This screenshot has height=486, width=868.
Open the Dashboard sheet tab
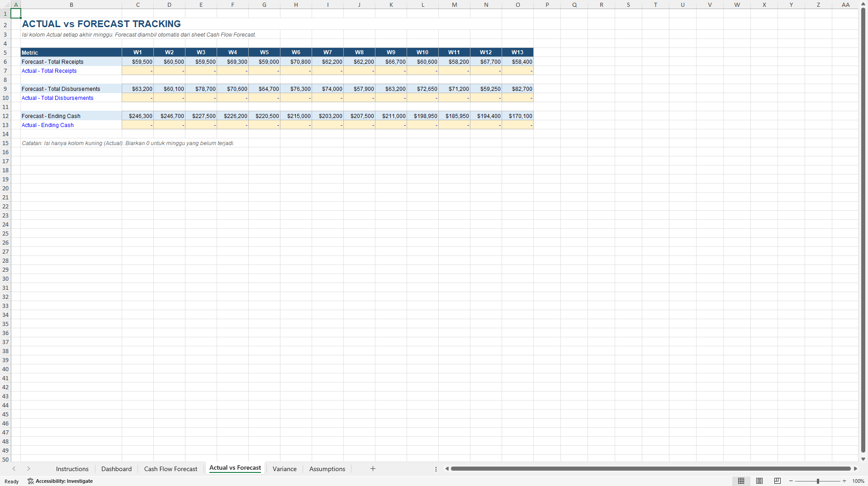coord(117,469)
